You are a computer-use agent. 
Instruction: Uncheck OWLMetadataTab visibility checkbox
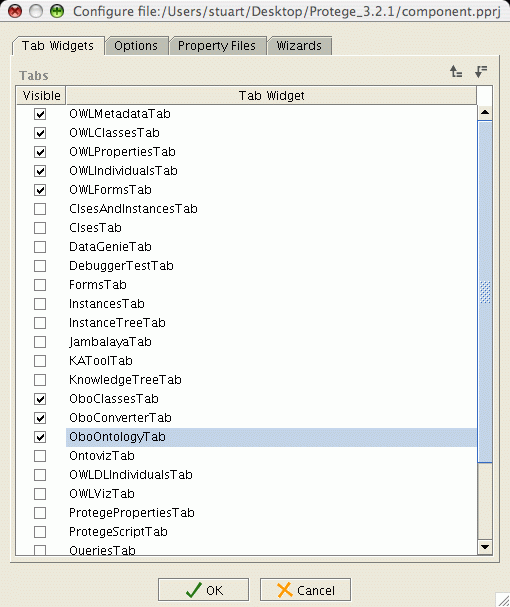point(40,114)
